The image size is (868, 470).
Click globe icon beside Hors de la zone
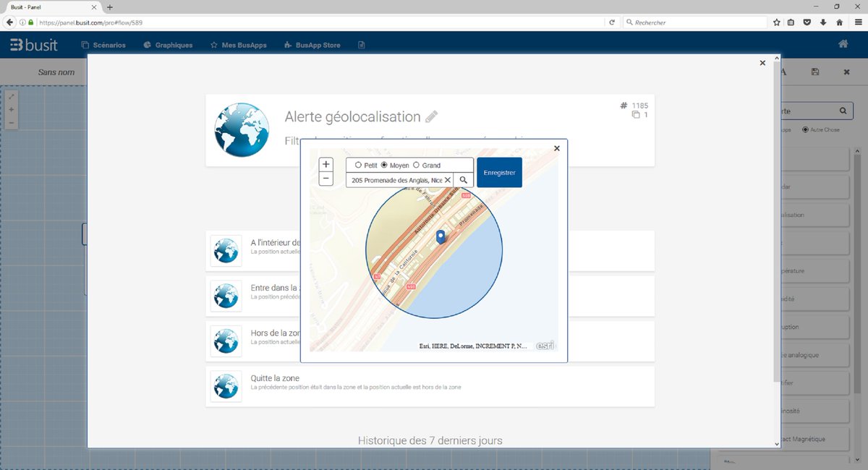point(226,341)
